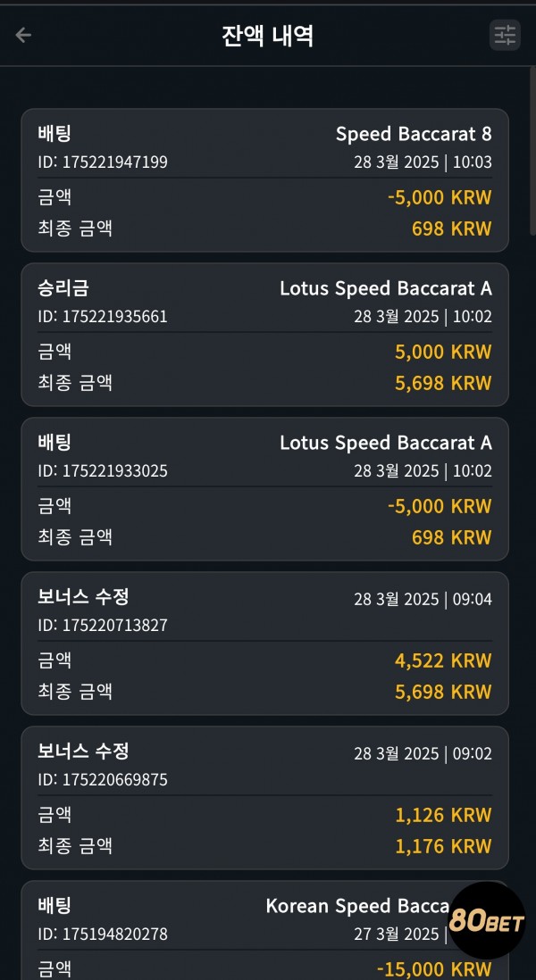
Task: Click the -15,000 KRW amount
Action: tap(434, 969)
